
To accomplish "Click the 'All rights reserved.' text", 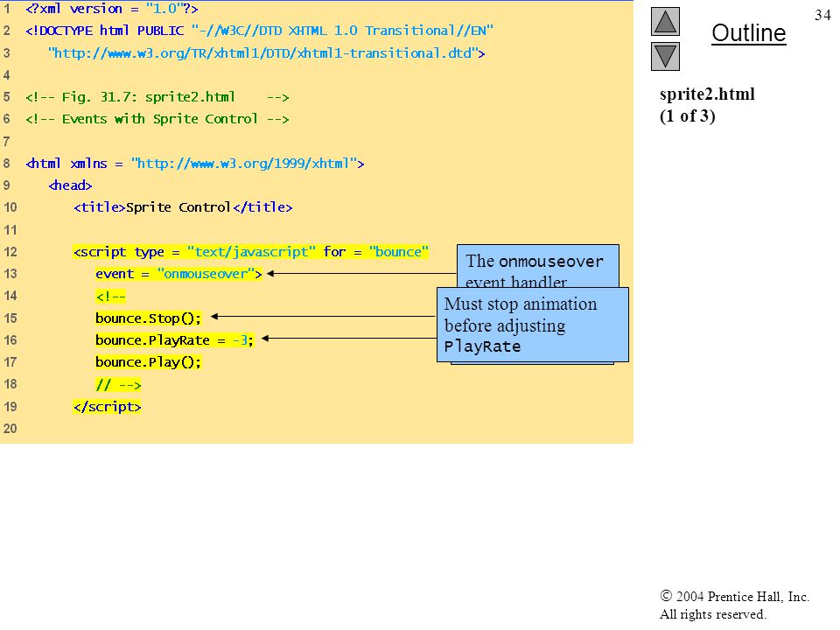I will point(712,614).
